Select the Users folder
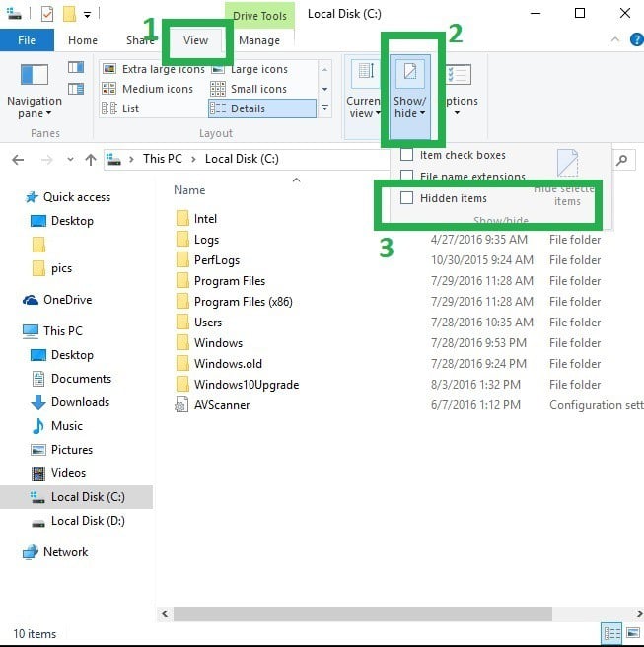The height and width of the screenshot is (647, 644). pos(208,323)
